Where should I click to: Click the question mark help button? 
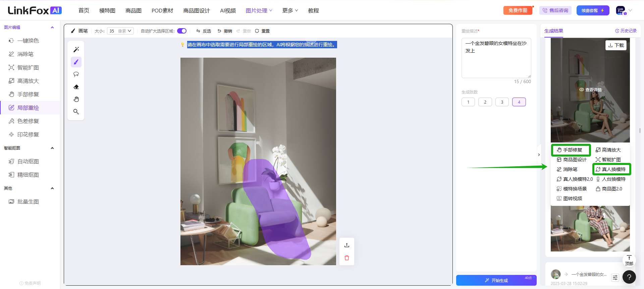tap(629, 277)
